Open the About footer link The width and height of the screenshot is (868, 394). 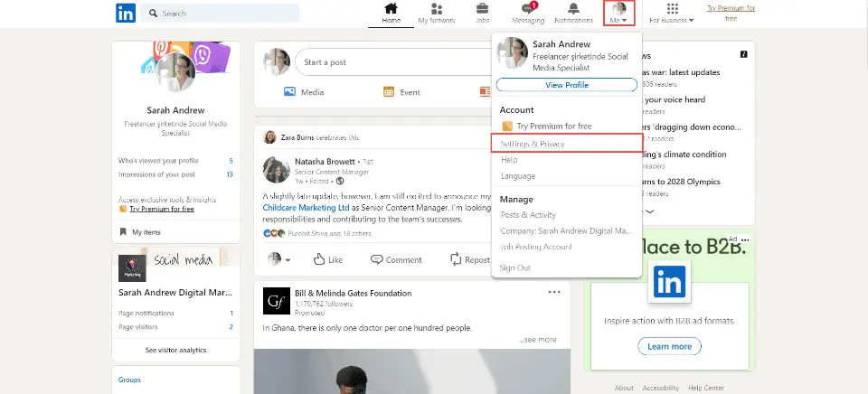pyautogui.click(x=624, y=388)
